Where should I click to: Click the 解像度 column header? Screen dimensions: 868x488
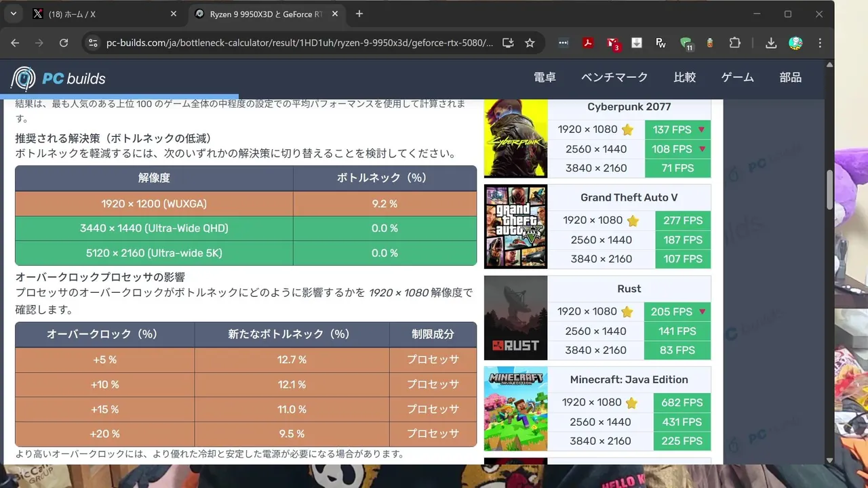click(154, 178)
